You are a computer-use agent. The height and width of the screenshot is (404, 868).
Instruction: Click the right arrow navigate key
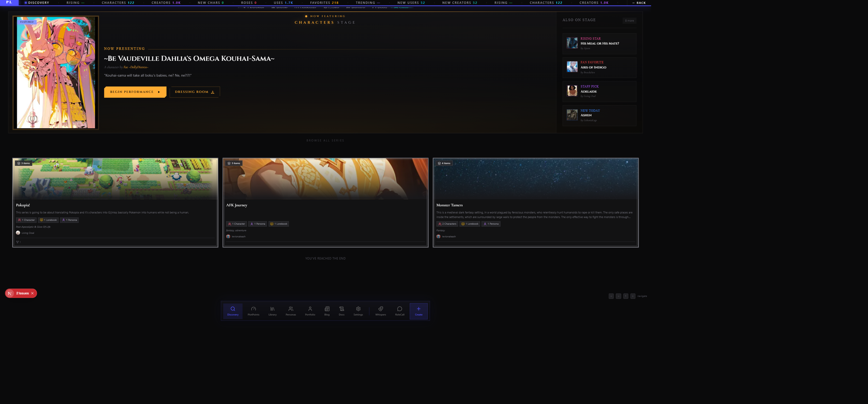(x=618, y=296)
